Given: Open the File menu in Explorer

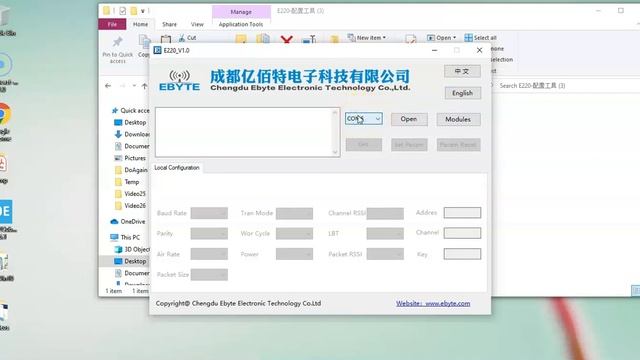Looking at the screenshot, I should coord(112,24).
